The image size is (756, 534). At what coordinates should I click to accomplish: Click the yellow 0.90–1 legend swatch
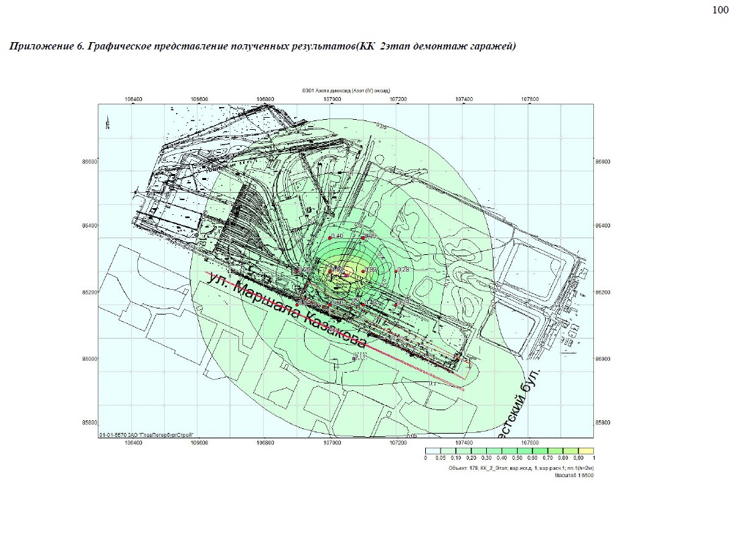585,451
